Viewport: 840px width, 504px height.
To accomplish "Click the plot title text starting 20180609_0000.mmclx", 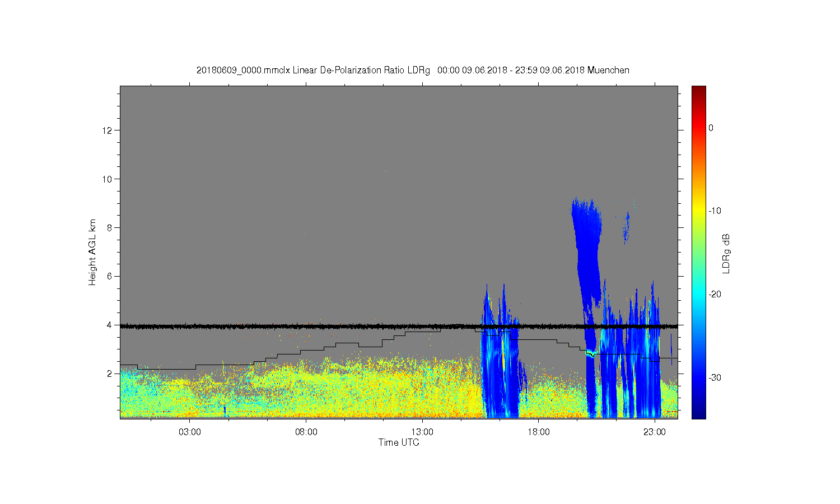I will point(413,71).
